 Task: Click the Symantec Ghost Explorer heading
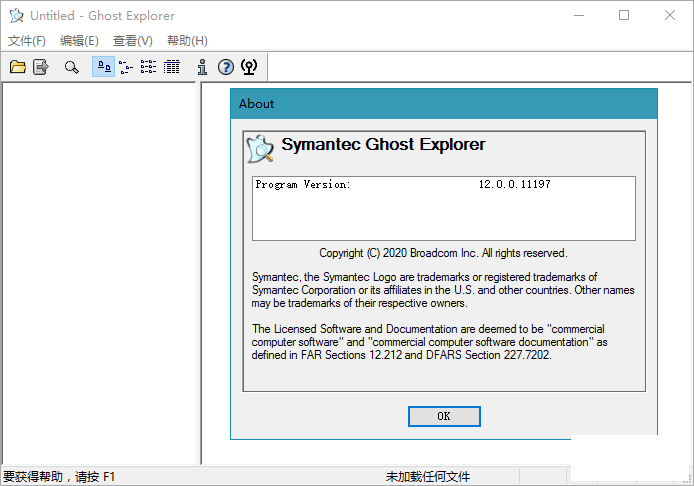[x=383, y=144]
